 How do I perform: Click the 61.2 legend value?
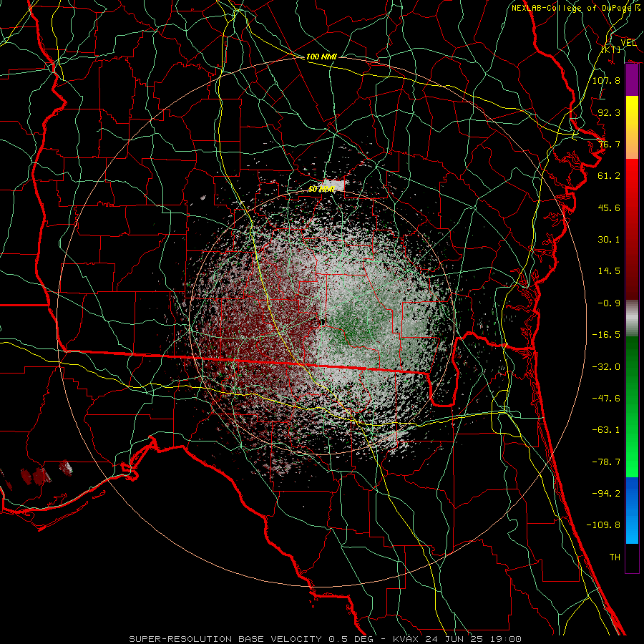pyautogui.click(x=609, y=176)
